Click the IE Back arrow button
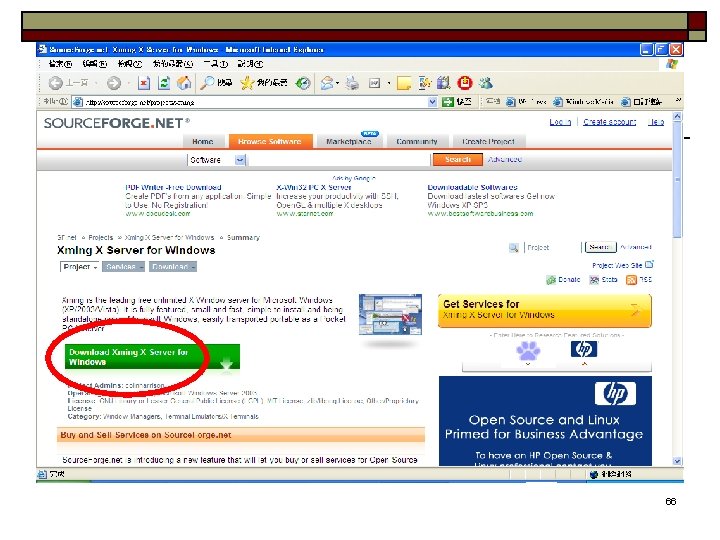The width and height of the screenshot is (720, 540). click(56, 83)
